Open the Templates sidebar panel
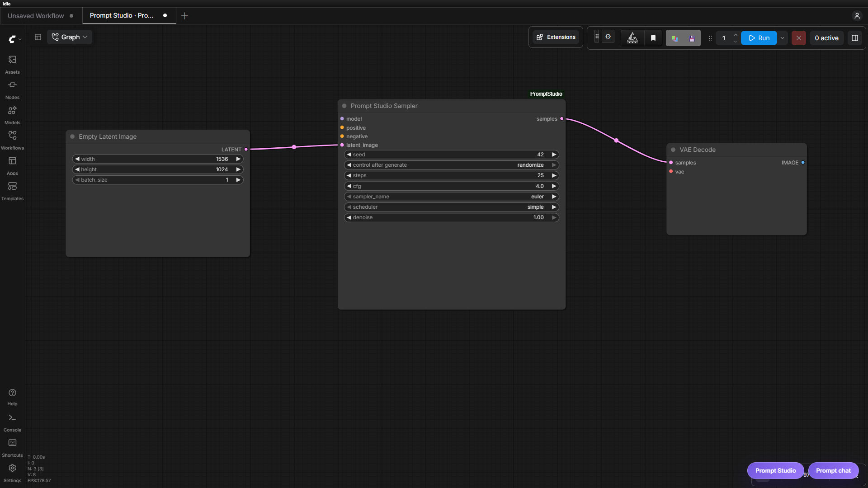The width and height of the screenshot is (868, 488). [12, 191]
